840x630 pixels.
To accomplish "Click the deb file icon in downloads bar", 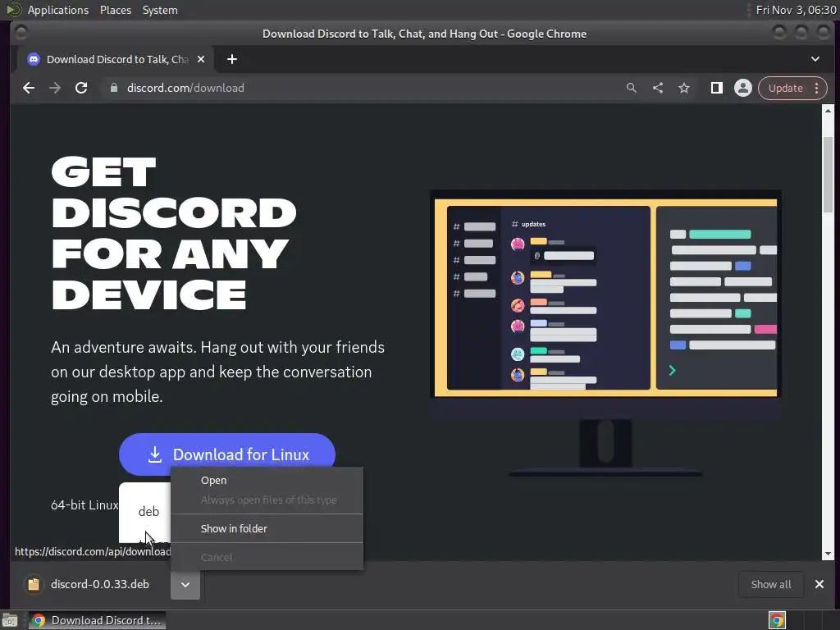I will point(34,584).
